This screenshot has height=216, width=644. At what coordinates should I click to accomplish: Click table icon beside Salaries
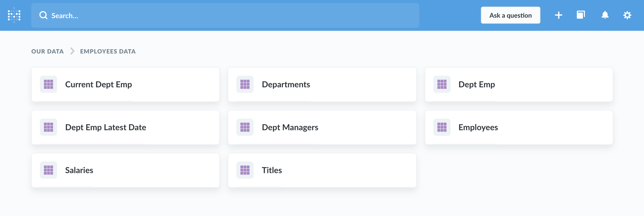click(48, 170)
